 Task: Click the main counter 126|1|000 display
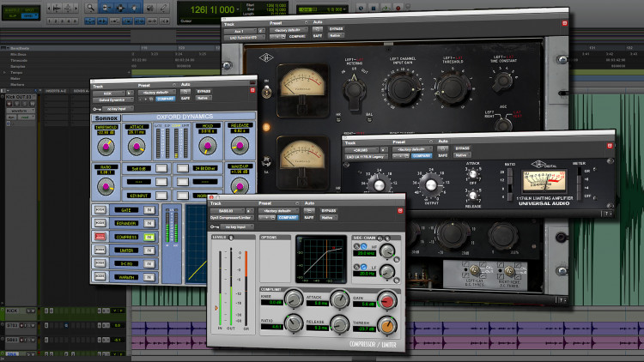(212, 9)
